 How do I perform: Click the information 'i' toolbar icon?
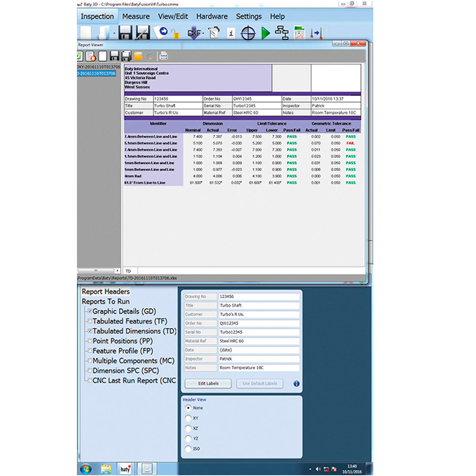[x=231, y=33]
